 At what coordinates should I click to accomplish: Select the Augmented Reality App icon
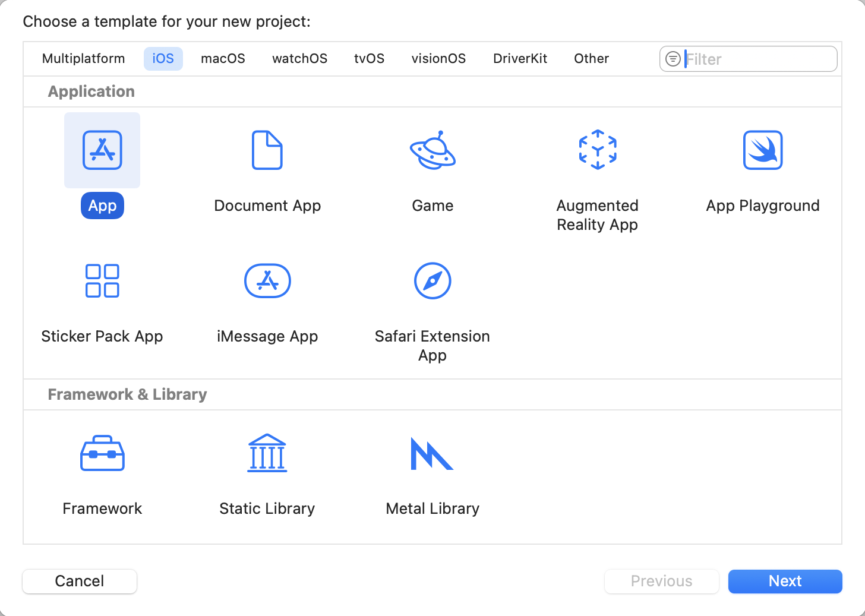pyautogui.click(x=598, y=150)
